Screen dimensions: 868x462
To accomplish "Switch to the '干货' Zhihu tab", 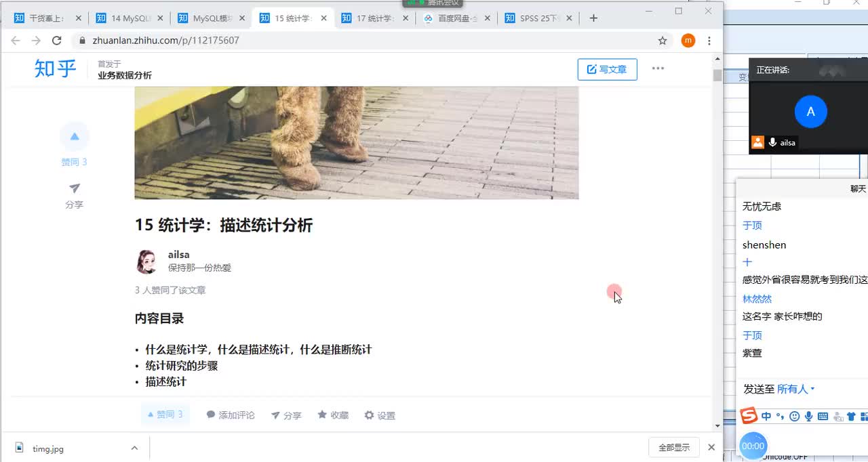I will click(x=47, y=18).
